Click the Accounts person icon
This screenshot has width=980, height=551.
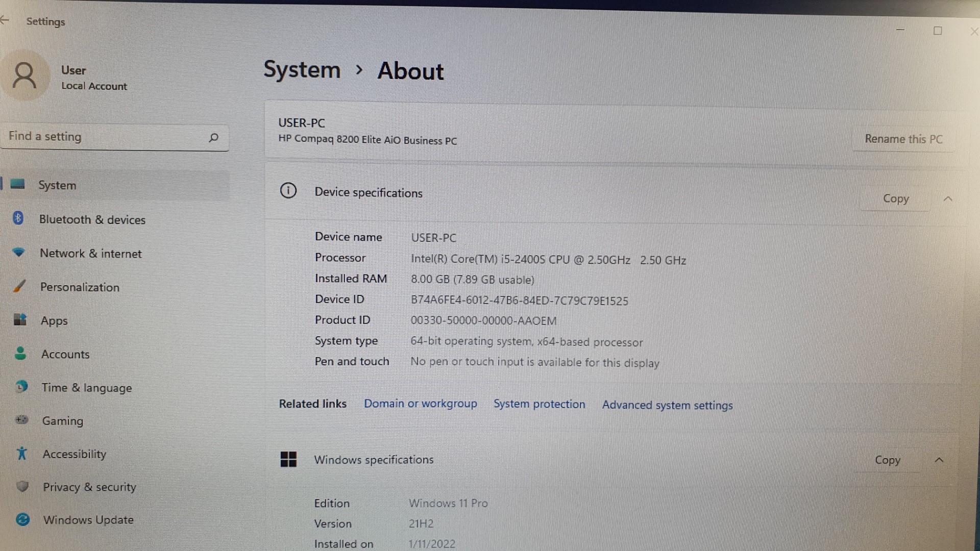(x=20, y=353)
